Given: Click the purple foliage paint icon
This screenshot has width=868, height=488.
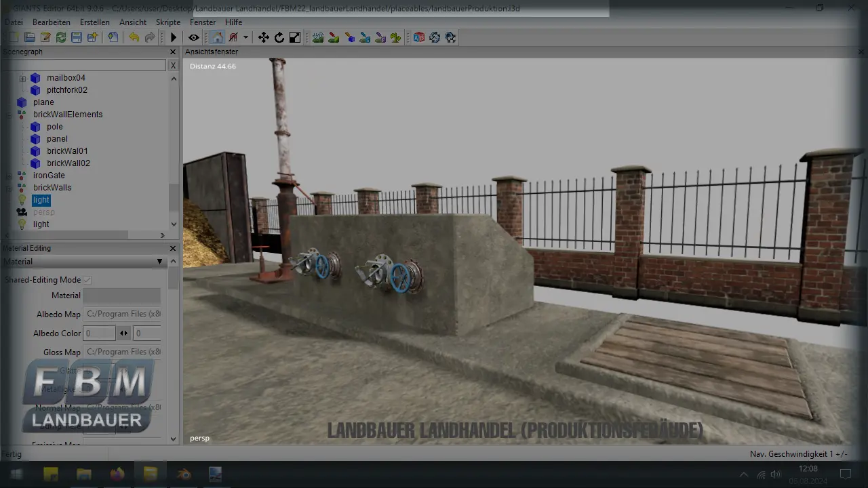Looking at the screenshot, I should click(x=380, y=37).
